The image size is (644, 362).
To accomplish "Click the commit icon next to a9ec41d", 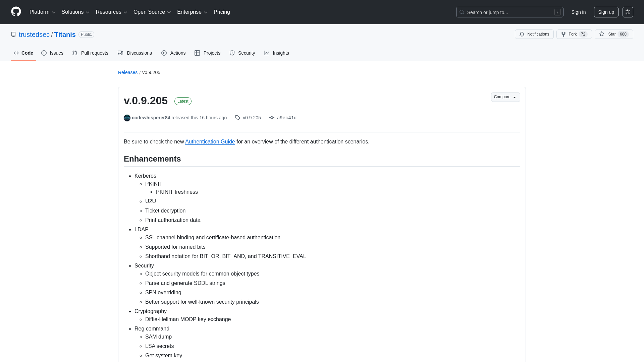I will [x=272, y=118].
